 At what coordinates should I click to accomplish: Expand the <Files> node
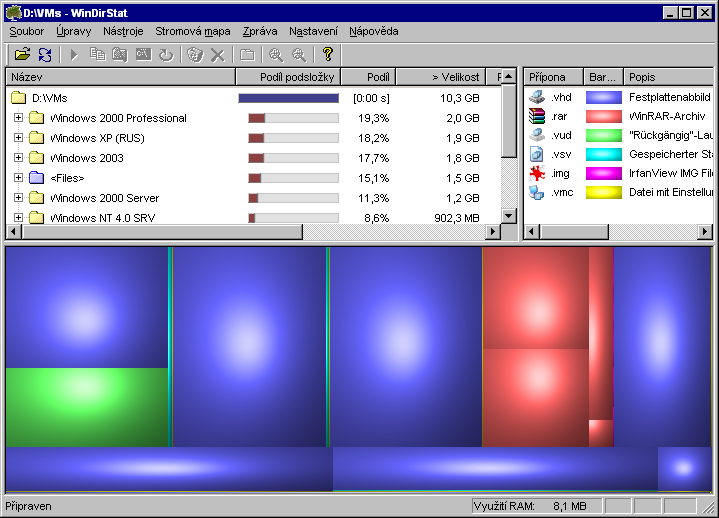[x=18, y=177]
